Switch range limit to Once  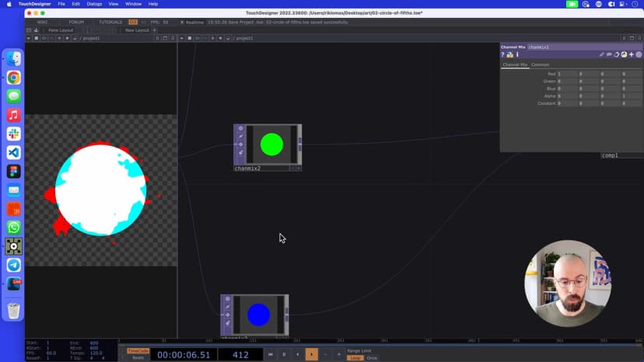[372, 357]
